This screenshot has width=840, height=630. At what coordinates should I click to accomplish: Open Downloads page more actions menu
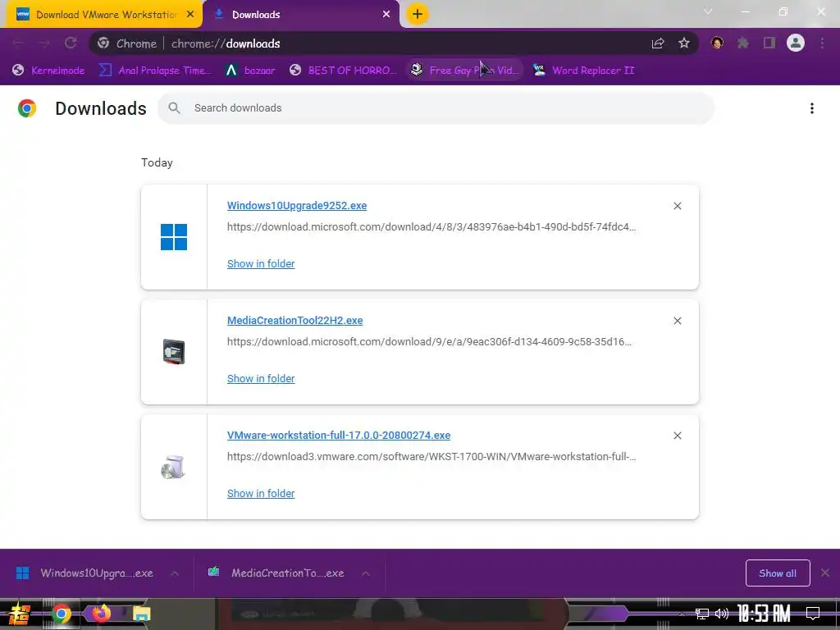coord(812,108)
